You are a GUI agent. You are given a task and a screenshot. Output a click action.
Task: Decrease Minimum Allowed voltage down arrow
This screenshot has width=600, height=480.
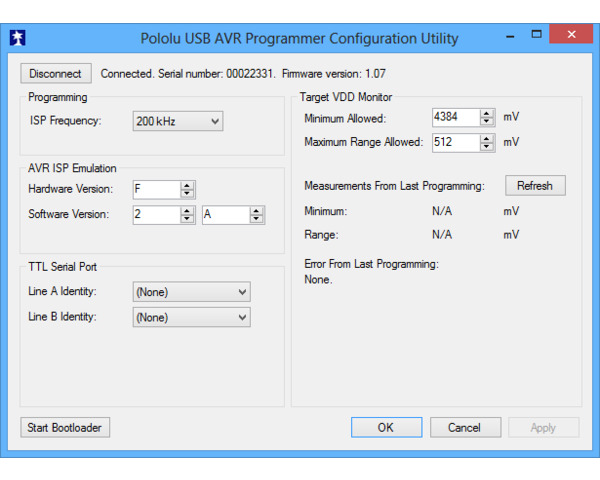click(487, 122)
